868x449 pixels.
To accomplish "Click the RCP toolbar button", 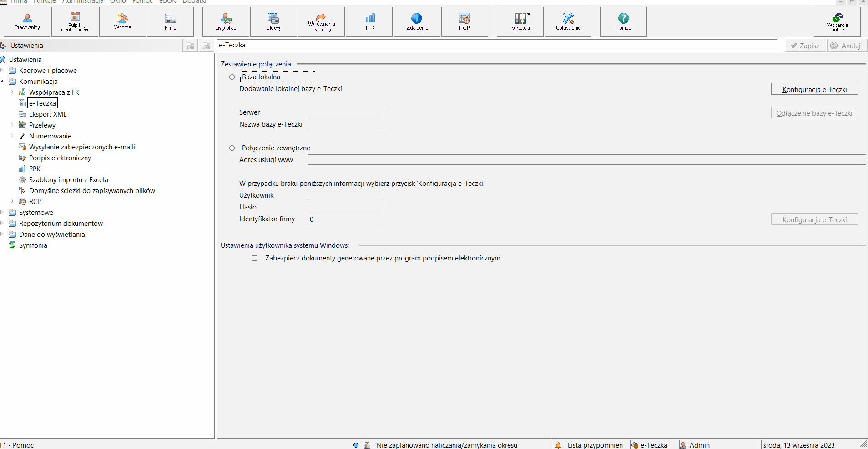I will click(464, 22).
